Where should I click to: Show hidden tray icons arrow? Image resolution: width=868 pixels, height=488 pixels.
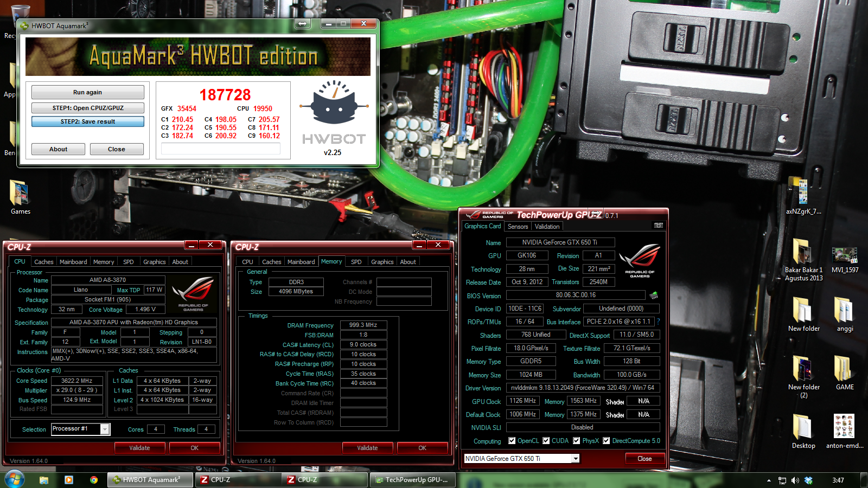coord(769,480)
